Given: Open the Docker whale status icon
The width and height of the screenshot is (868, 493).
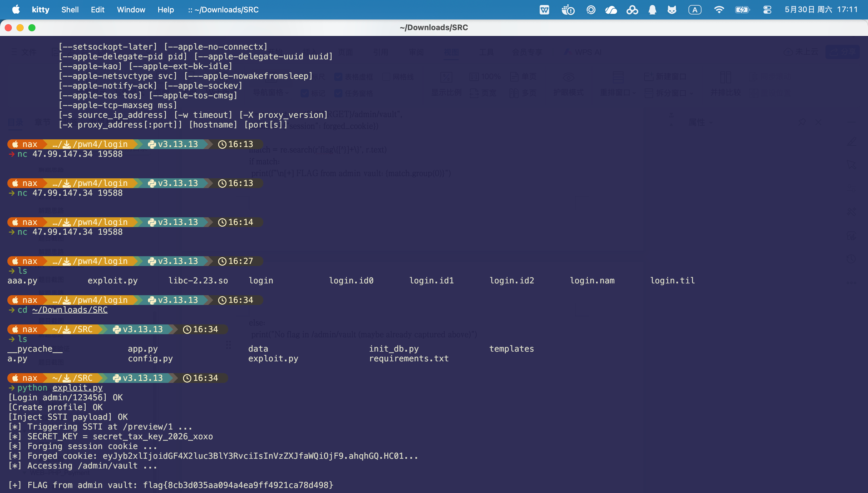Looking at the screenshot, I should click(x=568, y=10).
